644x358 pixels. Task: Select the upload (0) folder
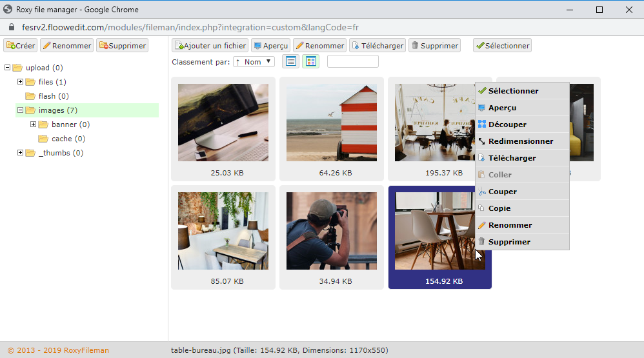click(x=44, y=68)
